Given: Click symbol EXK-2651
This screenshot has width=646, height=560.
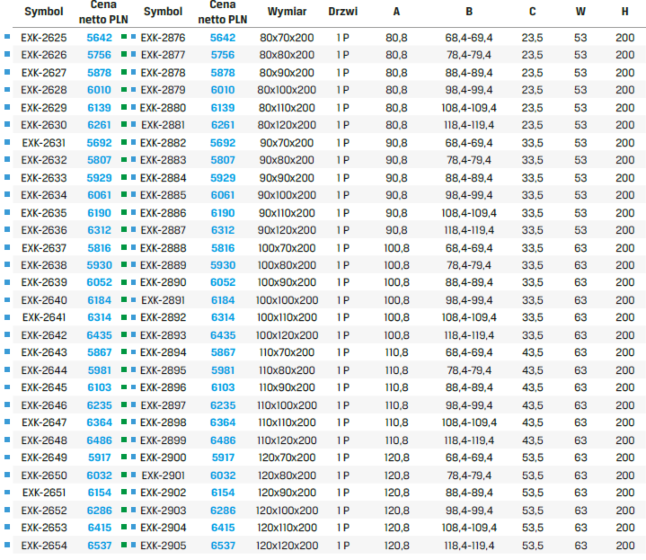Looking at the screenshot, I should (x=44, y=492).
